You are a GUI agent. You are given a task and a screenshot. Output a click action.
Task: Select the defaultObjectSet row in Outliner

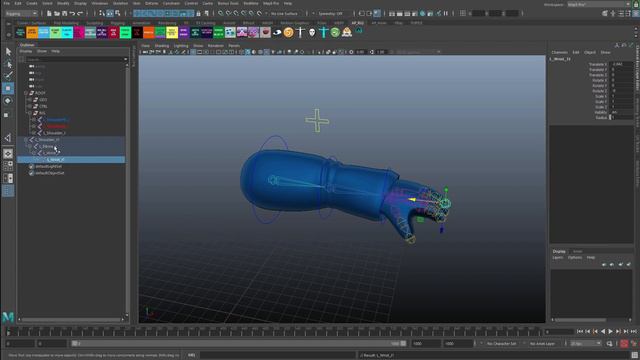[72, 173]
